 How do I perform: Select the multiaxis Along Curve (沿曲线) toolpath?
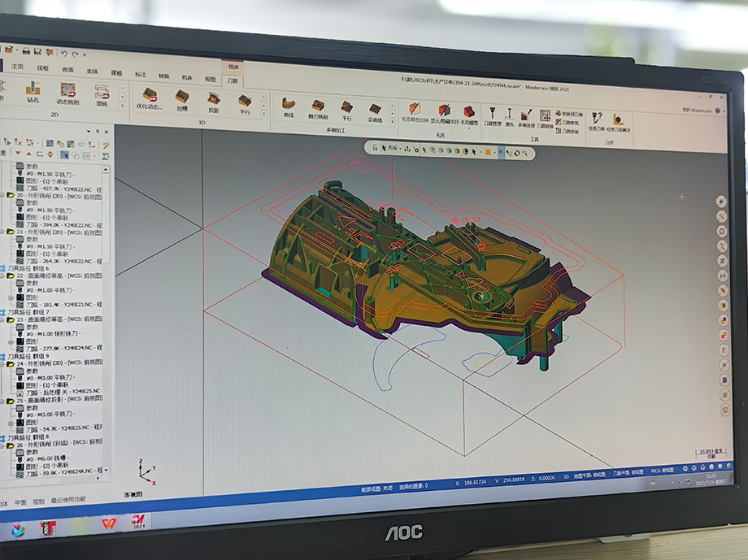click(x=375, y=113)
